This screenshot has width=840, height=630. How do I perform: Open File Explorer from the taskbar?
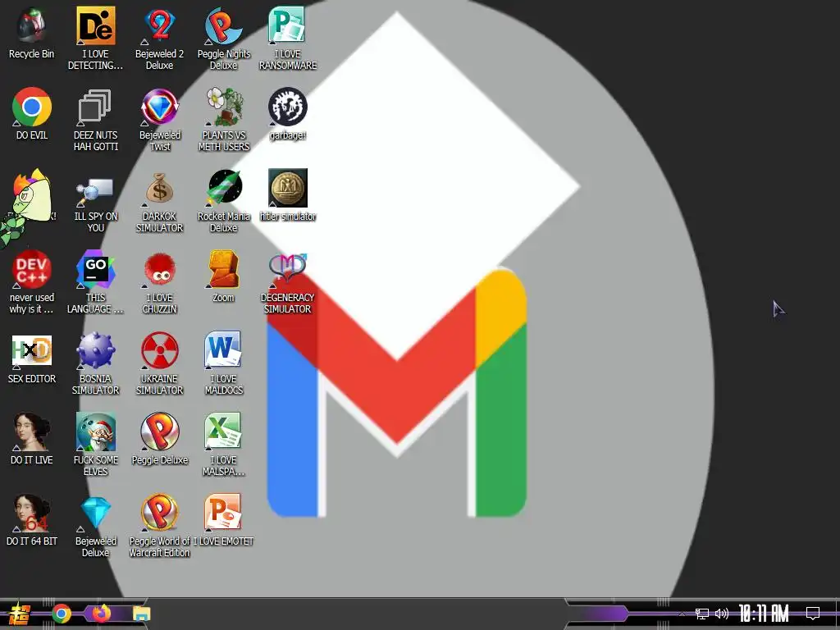click(142, 614)
